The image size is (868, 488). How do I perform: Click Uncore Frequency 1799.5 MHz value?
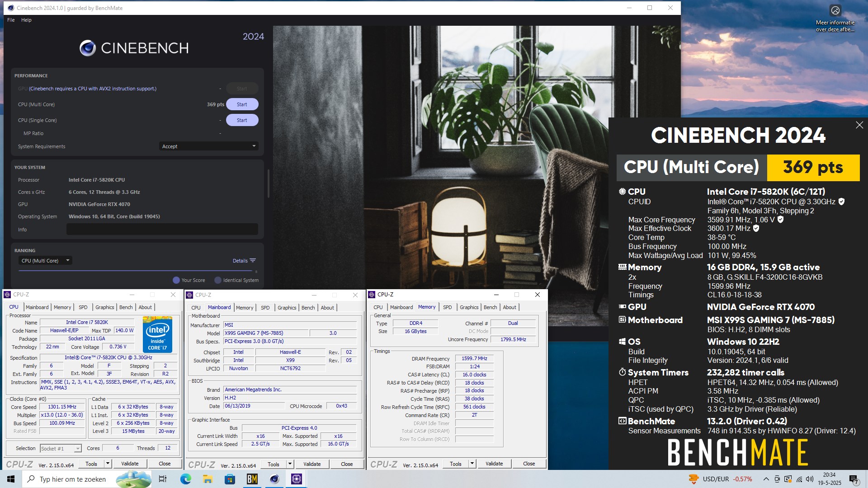click(513, 339)
